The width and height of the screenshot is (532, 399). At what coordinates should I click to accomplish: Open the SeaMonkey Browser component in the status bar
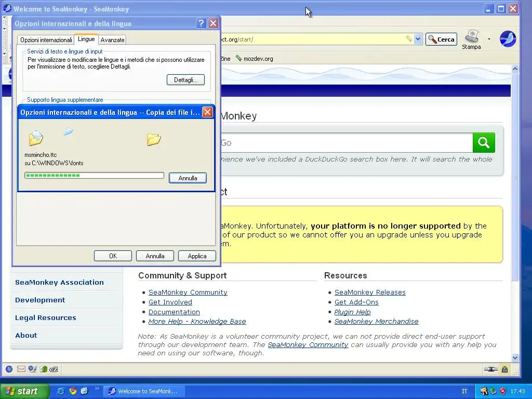click(9, 369)
